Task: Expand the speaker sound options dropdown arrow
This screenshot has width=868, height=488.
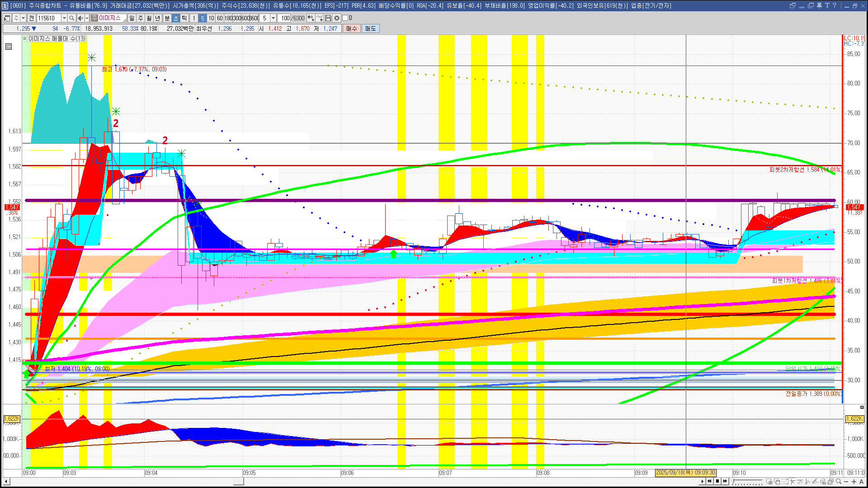Action: [x=86, y=18]
